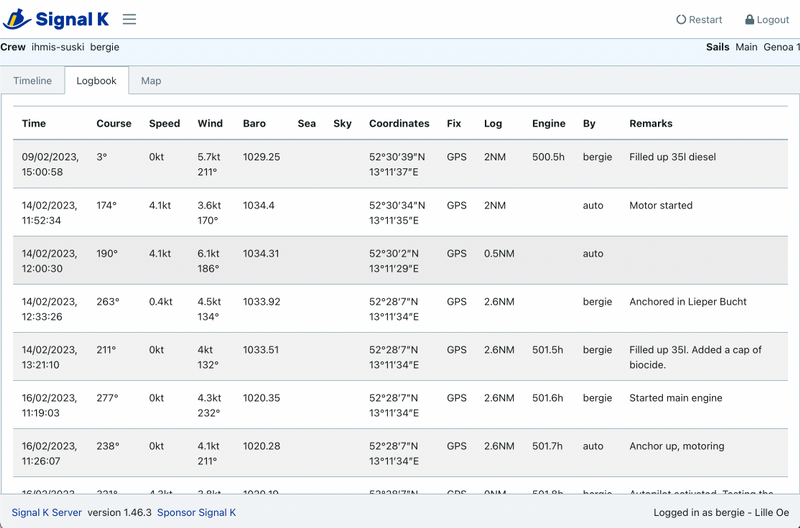Click the Crew label in header
This screenshot has width=800, height=528.
click(13, 47)
